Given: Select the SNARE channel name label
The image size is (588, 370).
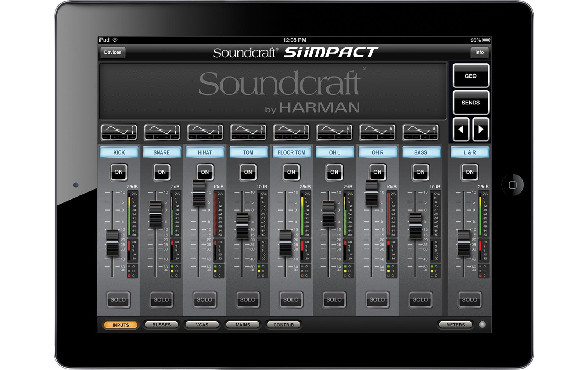Looking at the screenshot, I should [x=162, y=152].
